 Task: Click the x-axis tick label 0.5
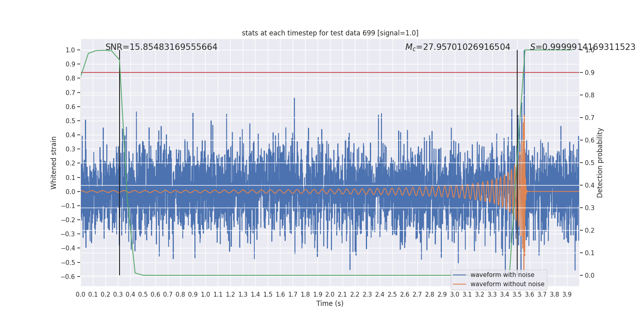pyautogui.click(x=143, y=295)
